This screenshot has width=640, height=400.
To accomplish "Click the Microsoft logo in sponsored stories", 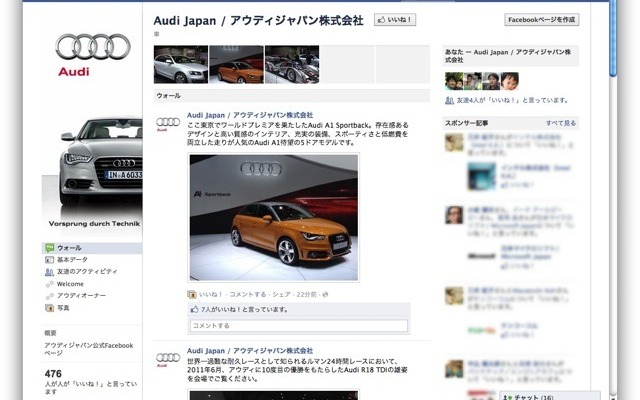I will pyautogui.click(x=481, y=256).
